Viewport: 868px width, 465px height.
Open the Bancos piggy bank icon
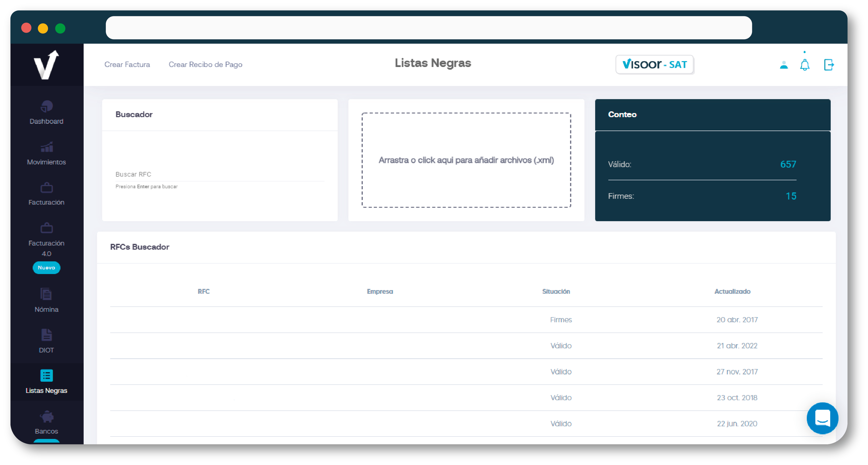tap(47, 417)
